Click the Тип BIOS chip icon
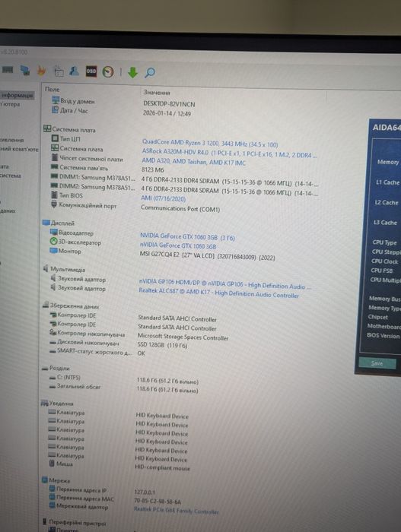The image size is (401, 532). [x=54, y=195]
